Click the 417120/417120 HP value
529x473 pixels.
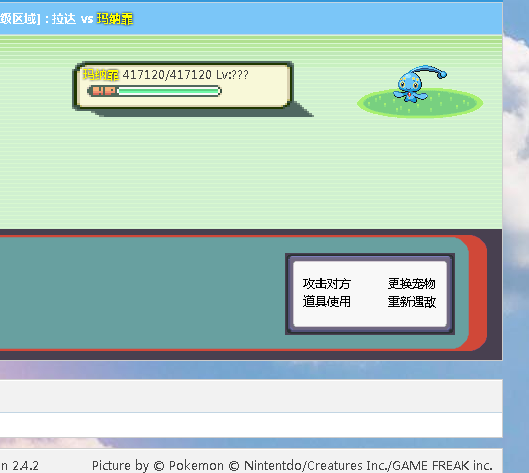pos(167,75)
